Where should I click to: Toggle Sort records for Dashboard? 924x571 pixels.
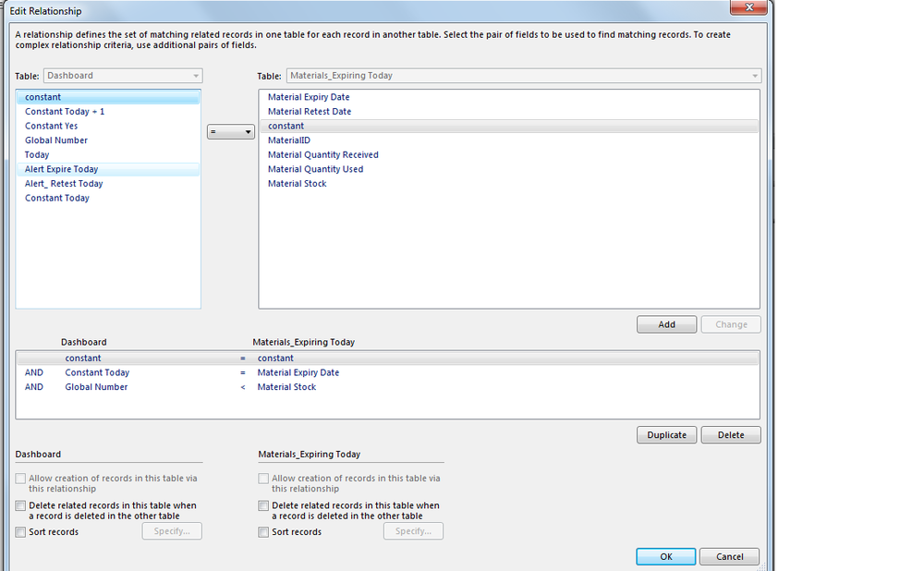(x=21, y=532)
